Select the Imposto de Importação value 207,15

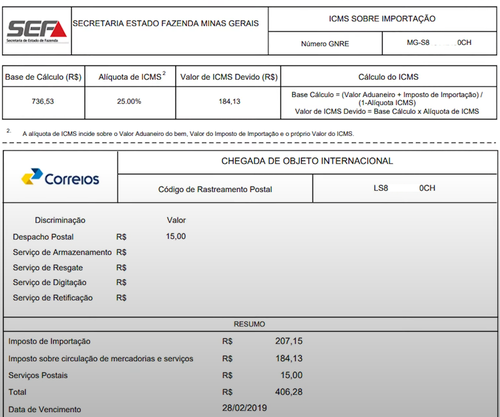coord(289,341)
